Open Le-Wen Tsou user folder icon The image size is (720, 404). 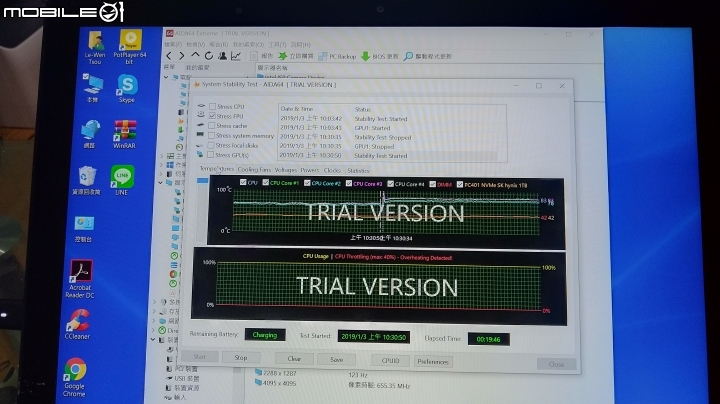pos(95,47)
